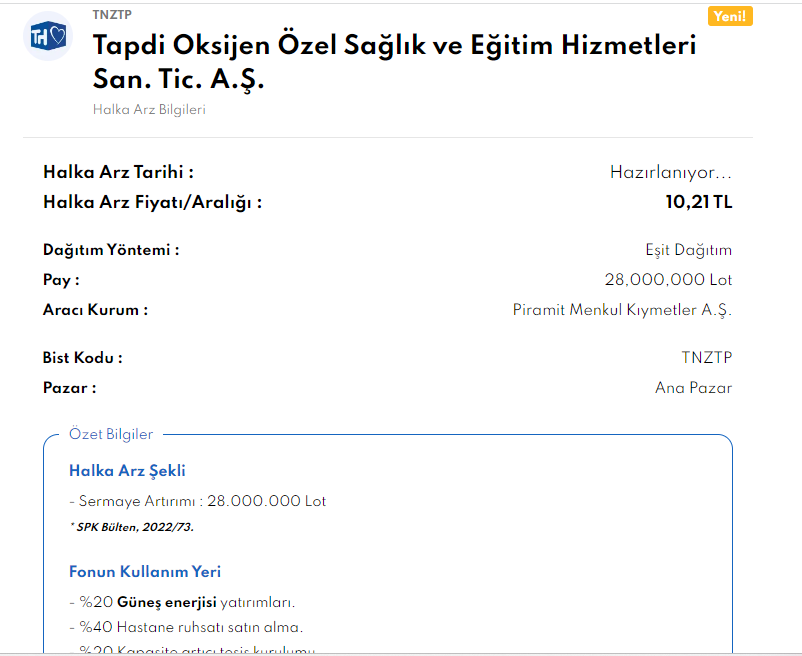Click the Eşit Dağıtım value
Image resolution: width=802 pixels, height=656 pixels.
688,250
